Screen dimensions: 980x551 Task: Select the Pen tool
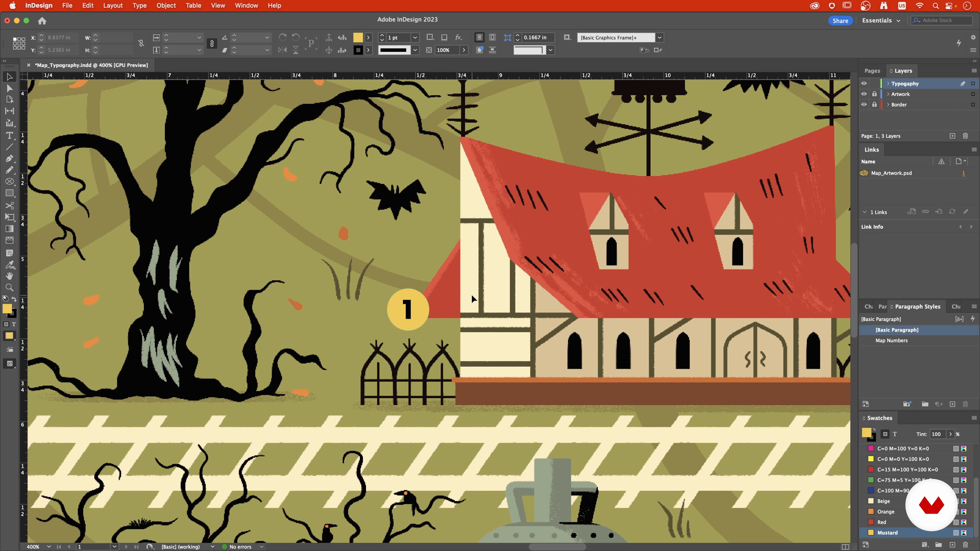coord(9,158)
